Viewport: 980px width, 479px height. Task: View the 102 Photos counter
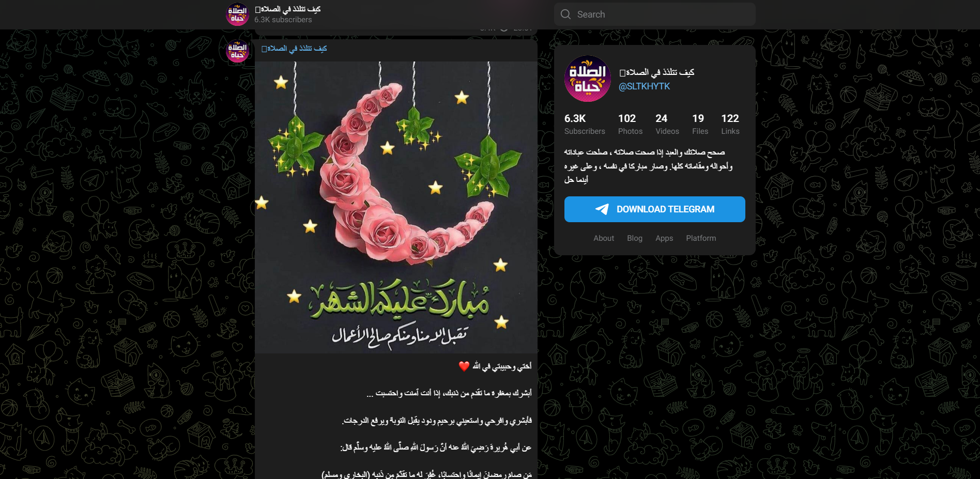pos(630,124)
